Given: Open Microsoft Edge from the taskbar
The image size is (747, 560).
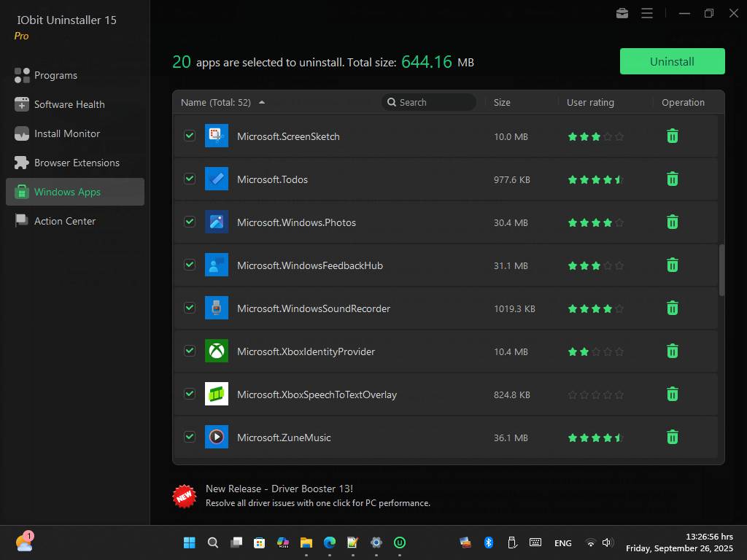Looking at the screenshot, I should click(x=329, y=542).
